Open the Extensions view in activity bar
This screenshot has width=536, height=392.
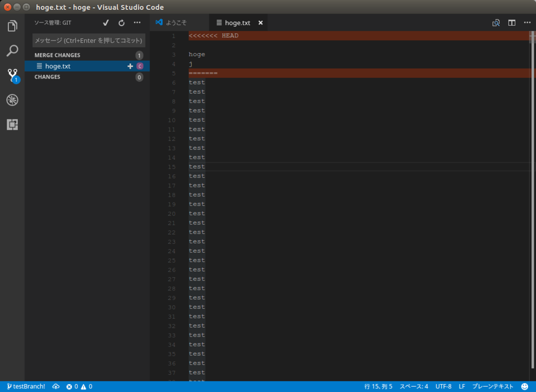pos(13,125)
